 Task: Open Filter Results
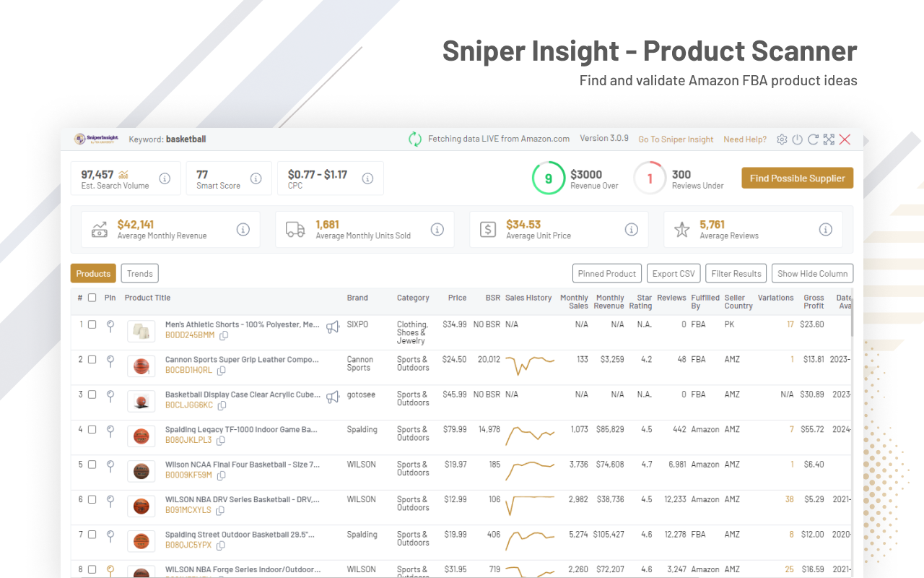(736, 273)
